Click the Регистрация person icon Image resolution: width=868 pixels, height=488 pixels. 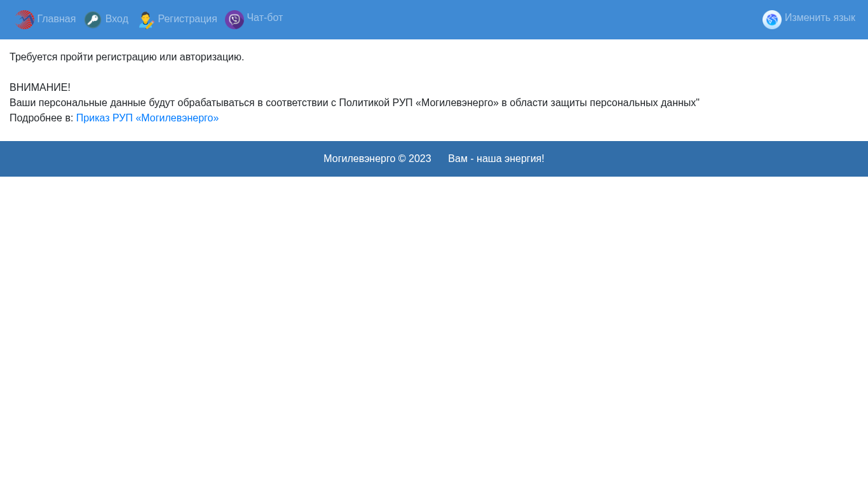tap(146, 20)
